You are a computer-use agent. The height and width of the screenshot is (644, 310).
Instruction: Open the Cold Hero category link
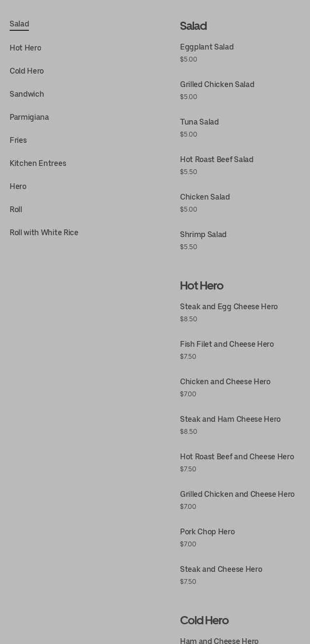(x=26, y=71)
